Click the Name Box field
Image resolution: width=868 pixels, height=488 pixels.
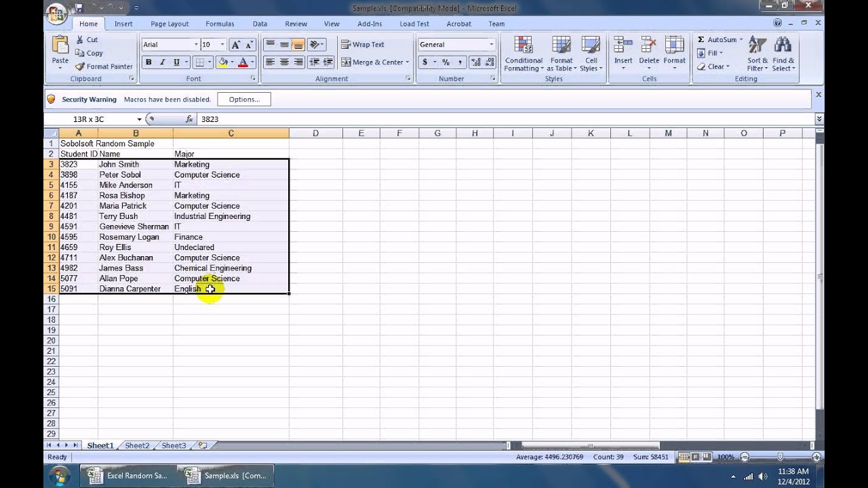click(x=88, y=119)
